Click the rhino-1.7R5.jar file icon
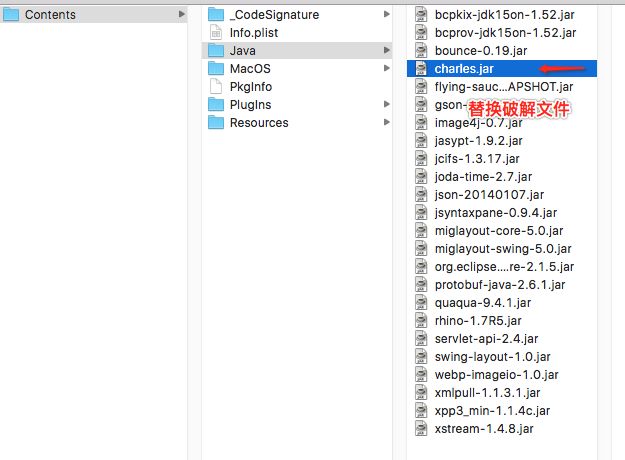625x460 pixels. coord(421,320)
